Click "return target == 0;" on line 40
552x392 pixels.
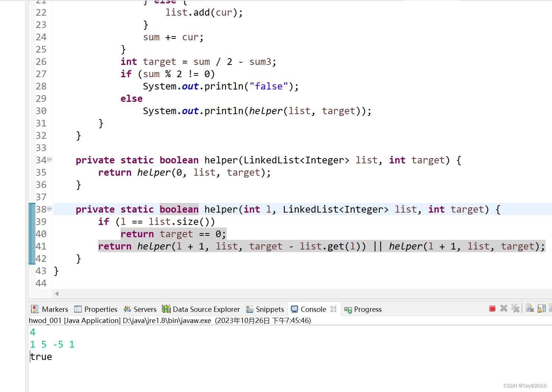tap(173, 234)
